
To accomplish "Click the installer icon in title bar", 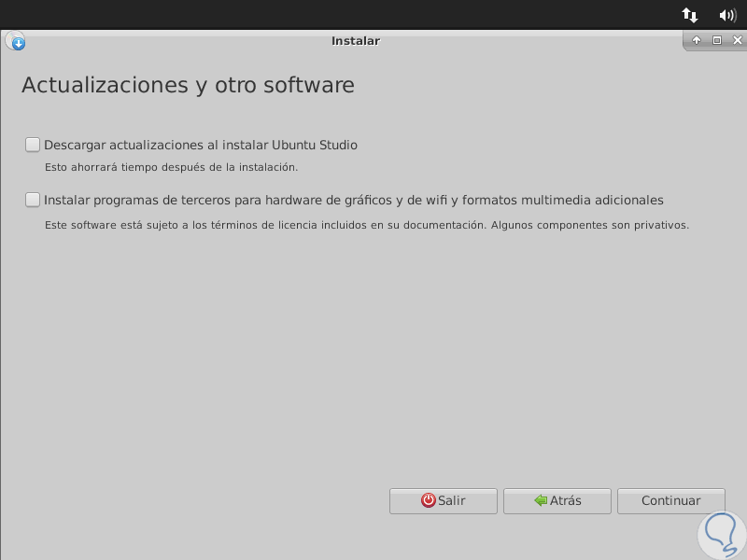I will pos(15,41).
